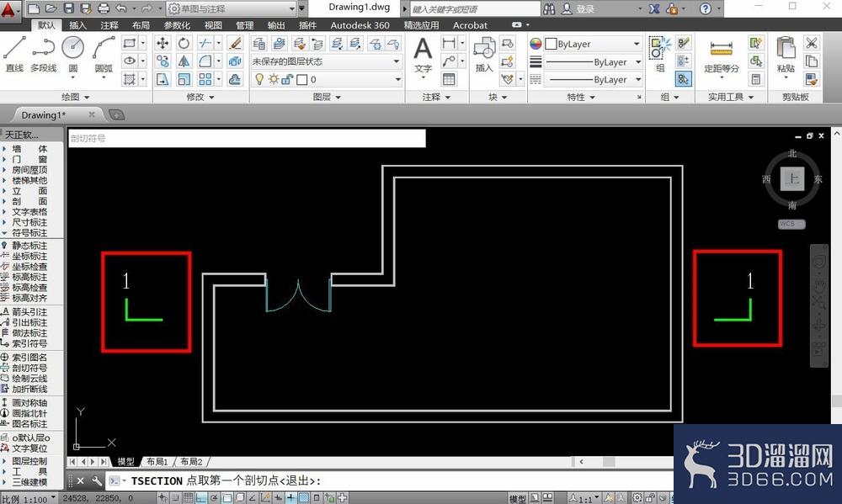Screen dimensions: 842x504
Task: Click 剖切符号 in the sidebar
Action: pyautogui.click(x=29, y=368)
